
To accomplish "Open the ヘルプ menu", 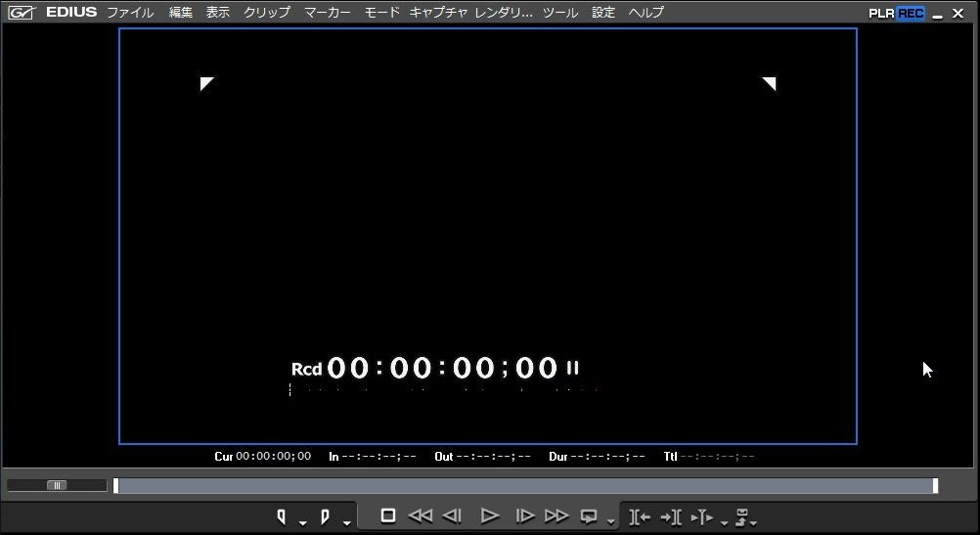I will pos(646,13).
